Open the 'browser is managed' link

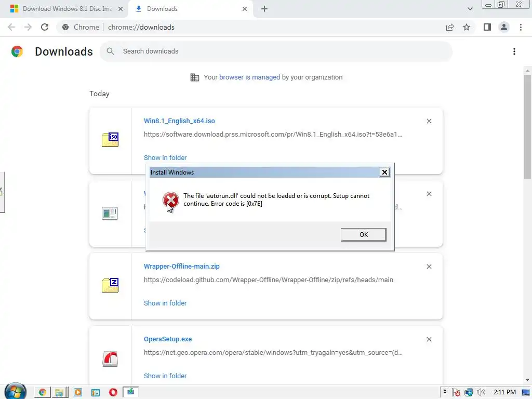[249, 77]
